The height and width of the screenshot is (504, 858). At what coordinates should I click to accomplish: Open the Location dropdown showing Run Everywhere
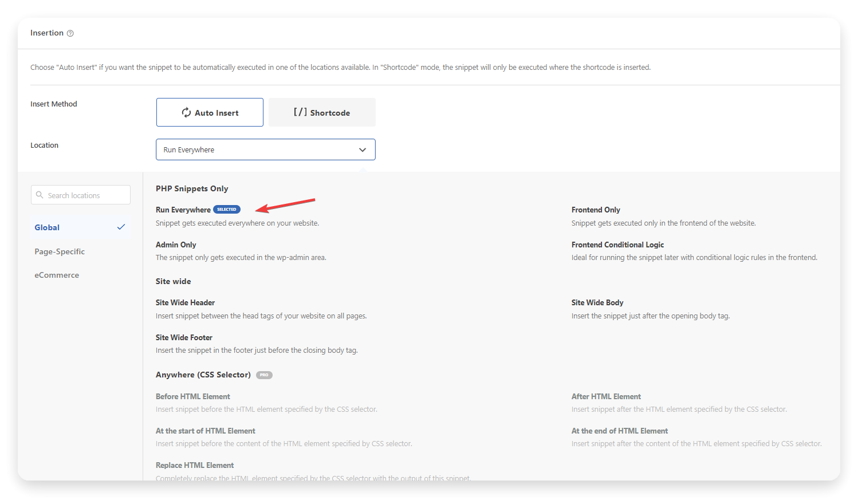coord(266,149)
